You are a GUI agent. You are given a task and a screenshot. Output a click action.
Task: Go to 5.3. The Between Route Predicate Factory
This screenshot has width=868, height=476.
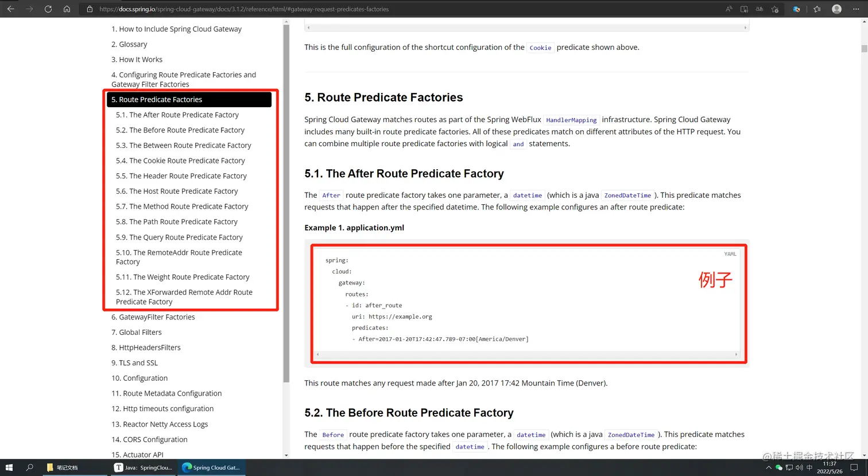tap(184, 146)
